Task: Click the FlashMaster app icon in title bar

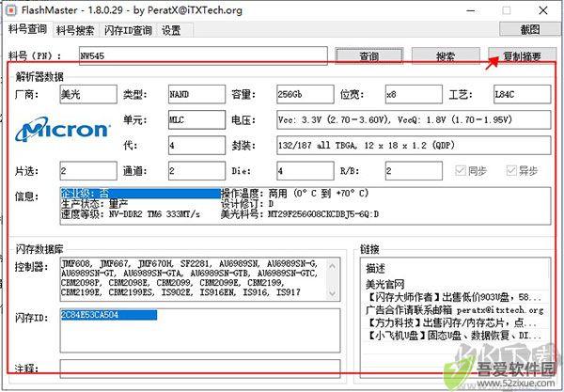Action: pos(11,10)
